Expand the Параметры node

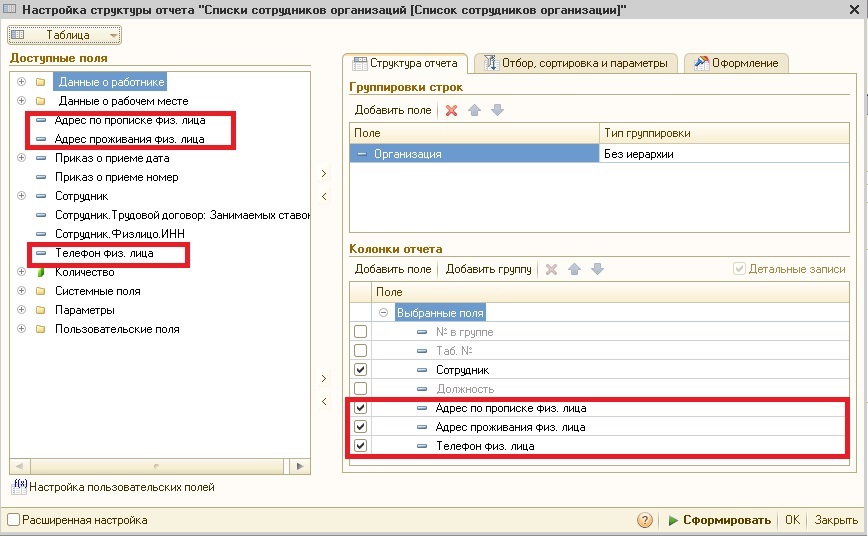point(21,310)
